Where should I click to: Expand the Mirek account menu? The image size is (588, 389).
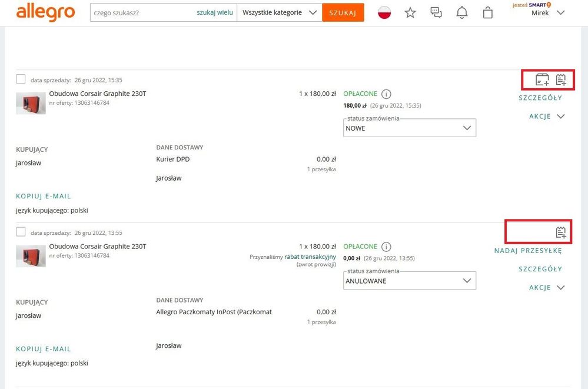(547, 13)
